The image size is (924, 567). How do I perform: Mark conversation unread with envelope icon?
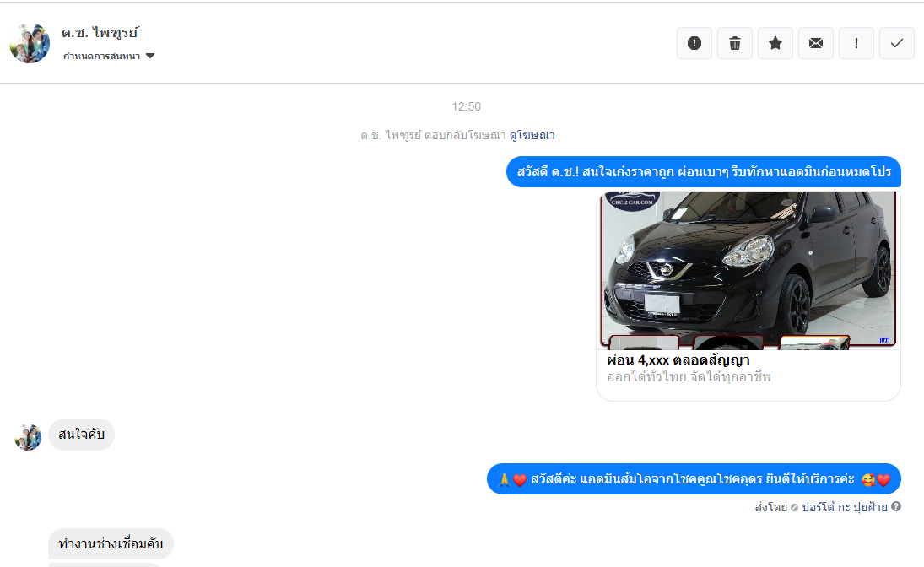816,43
